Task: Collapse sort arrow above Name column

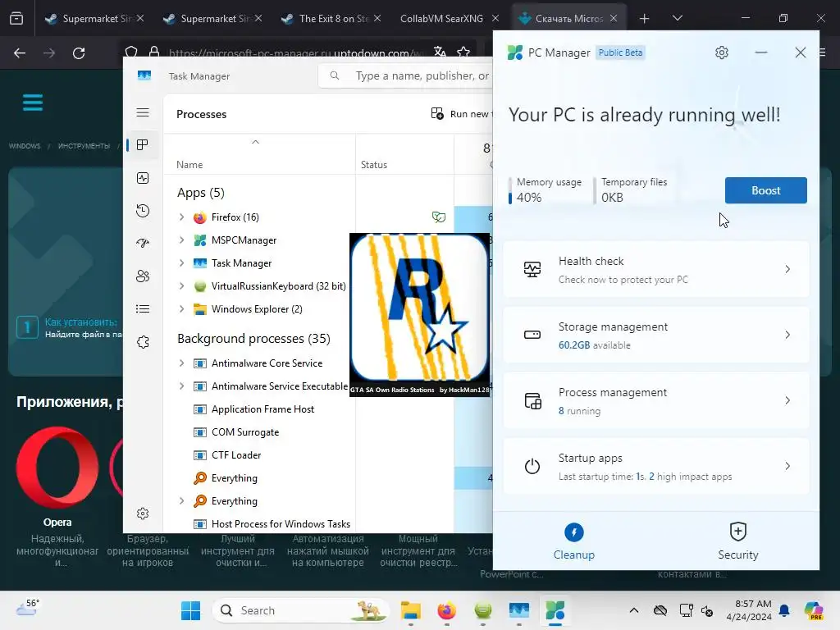Action: (x=256, y=142)
